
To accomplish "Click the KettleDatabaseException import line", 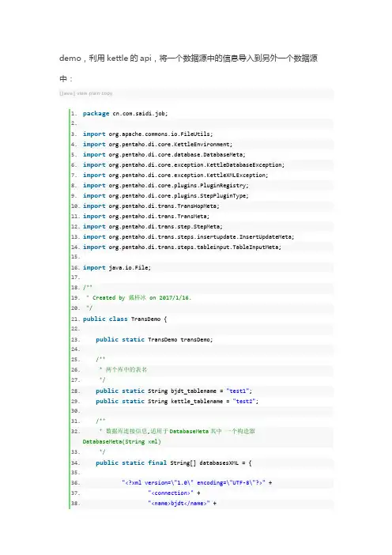I will [183, 165].
